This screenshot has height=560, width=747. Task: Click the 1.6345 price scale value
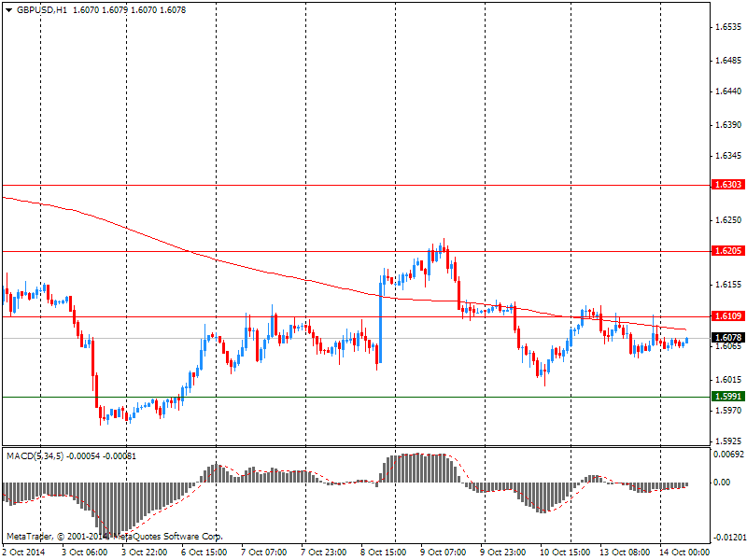point(728,156)
